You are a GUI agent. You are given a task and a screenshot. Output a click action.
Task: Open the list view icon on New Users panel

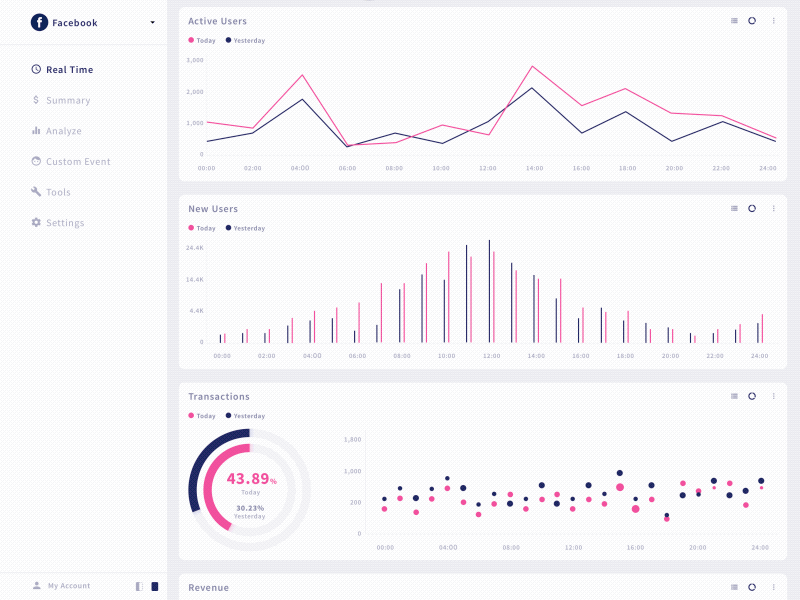pos(732,209)
